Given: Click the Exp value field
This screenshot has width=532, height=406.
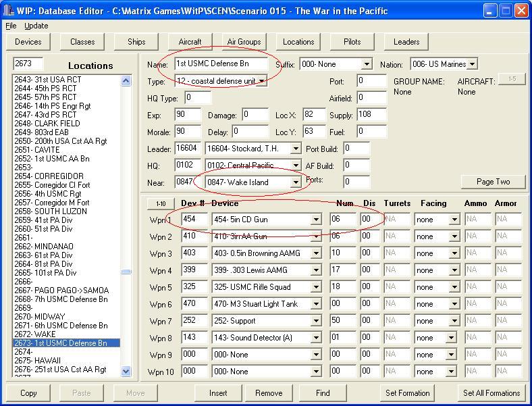Looking at the screenshot, I should [x=188, y=114].
